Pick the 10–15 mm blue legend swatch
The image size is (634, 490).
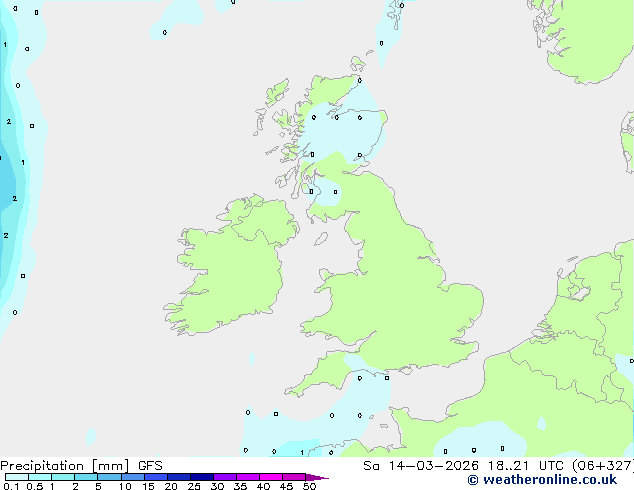pos(132,477)
